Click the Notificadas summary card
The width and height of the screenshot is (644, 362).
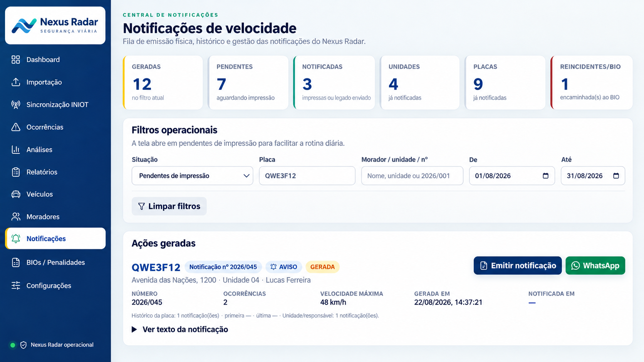tap(334, 82)
